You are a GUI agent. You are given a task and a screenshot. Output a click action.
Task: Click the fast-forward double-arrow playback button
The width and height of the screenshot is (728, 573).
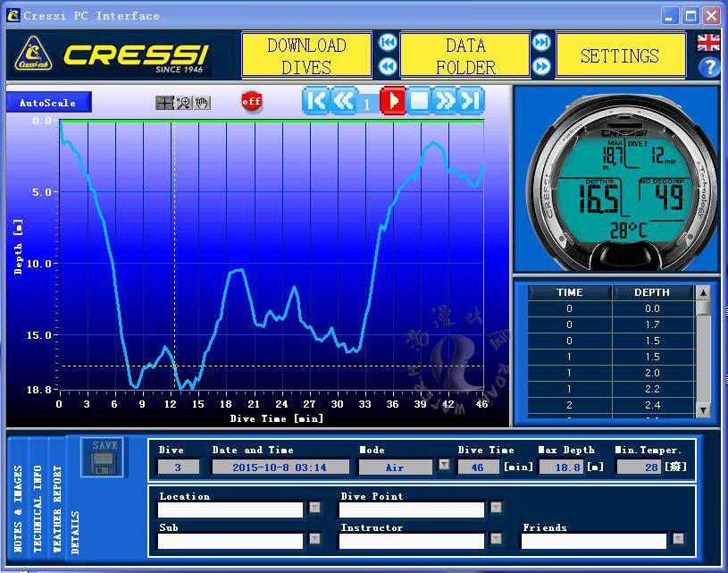pos(445,100)
